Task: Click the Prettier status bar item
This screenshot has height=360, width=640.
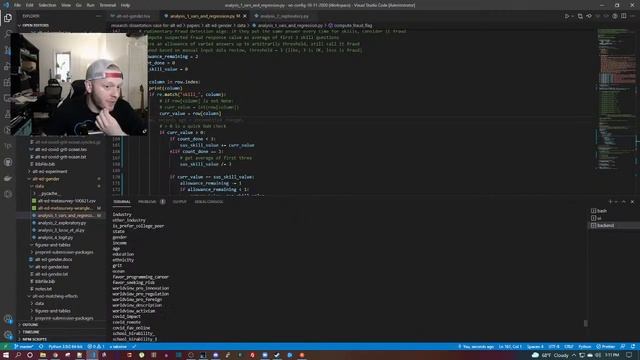Action: click(606, 347)
